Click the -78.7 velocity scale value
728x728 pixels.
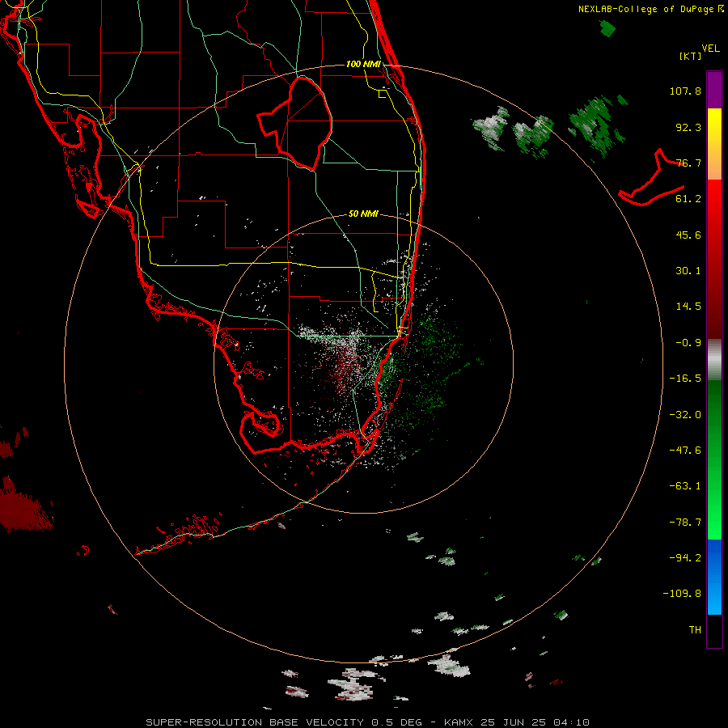685,523
